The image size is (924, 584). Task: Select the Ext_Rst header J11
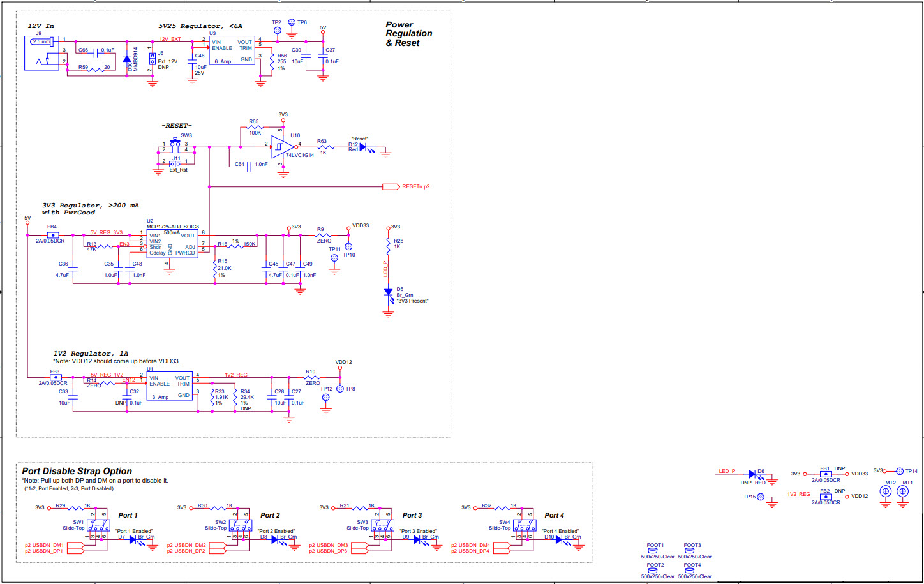click(174, 165)
